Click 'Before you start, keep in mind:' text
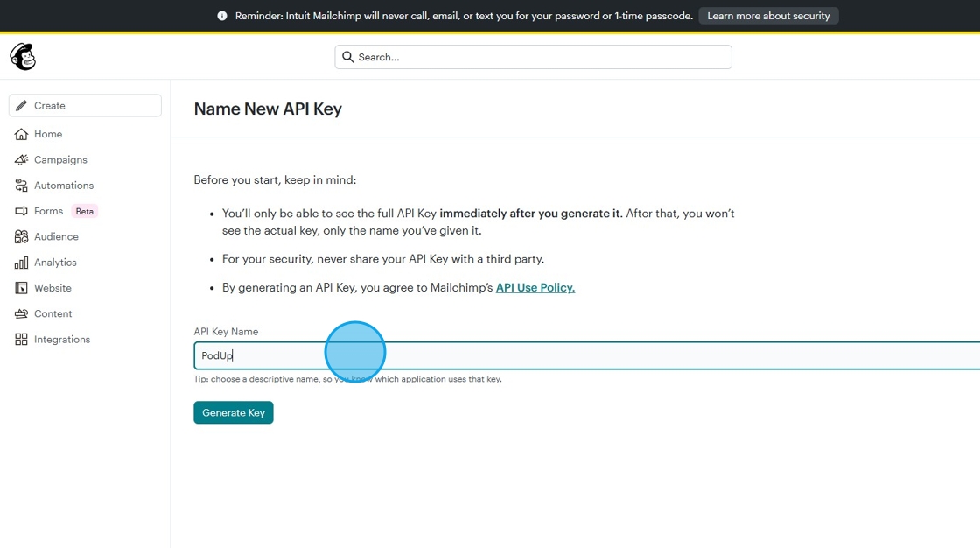The width and height of the screenshot is (980, 548). pyautogui.click(x=275, y=179)
